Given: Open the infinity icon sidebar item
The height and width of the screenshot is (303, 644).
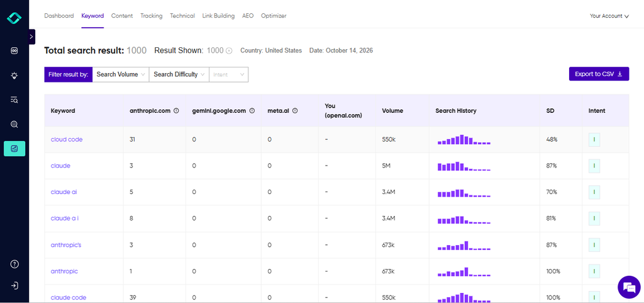Looking at the screenshot, I should [14, 51].
